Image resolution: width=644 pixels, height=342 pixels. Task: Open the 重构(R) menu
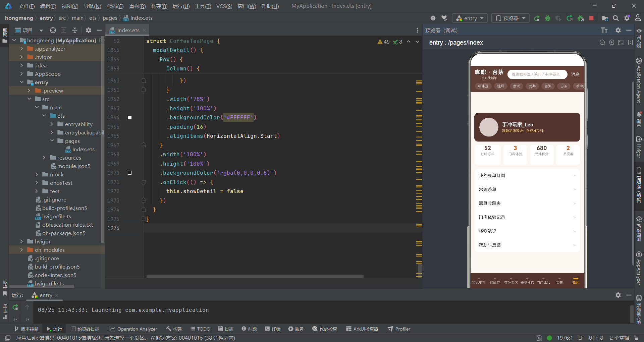click(137, 6)
